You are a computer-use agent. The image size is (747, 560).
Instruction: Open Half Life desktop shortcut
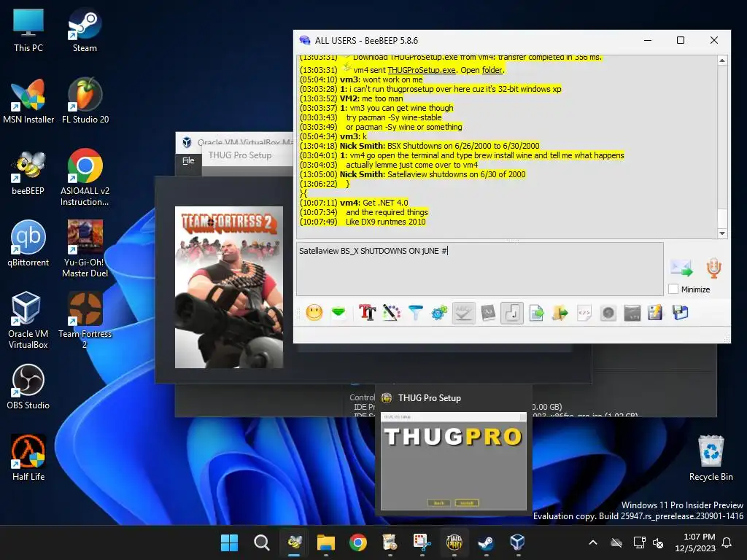click(x=28, y=458)
